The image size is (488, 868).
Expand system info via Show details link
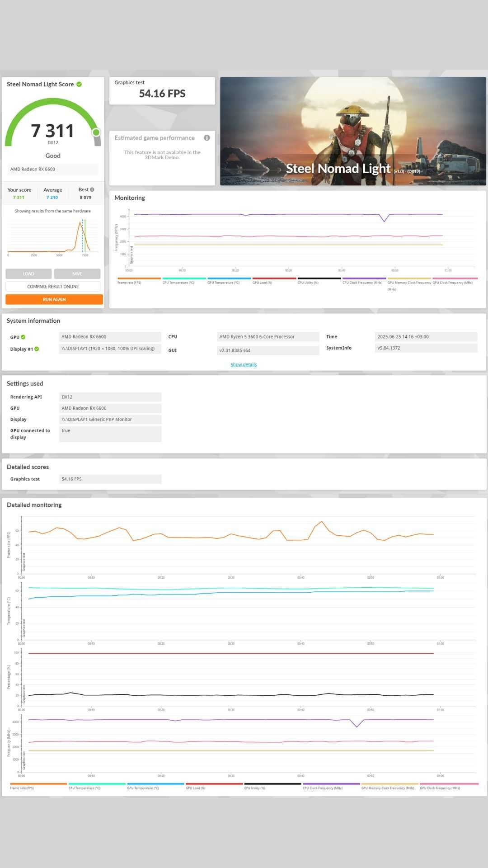(x=244, y=364)
